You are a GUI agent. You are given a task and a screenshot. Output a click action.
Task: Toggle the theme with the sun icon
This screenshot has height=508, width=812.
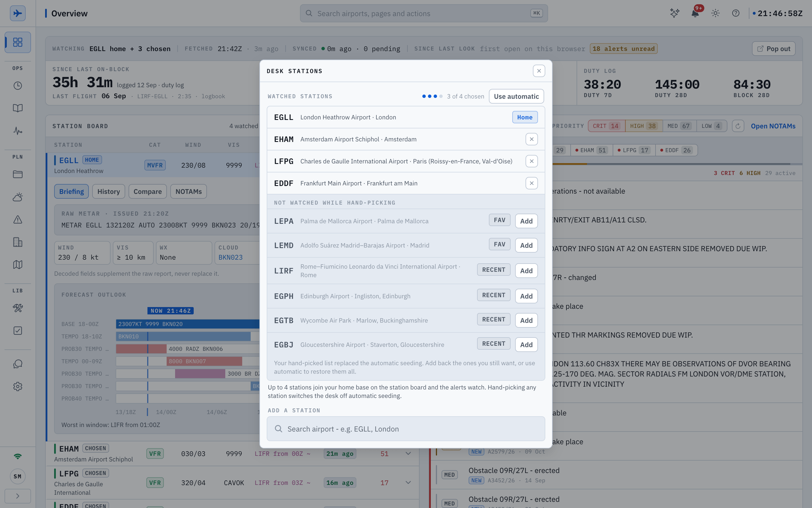click(x=715, y=14)
